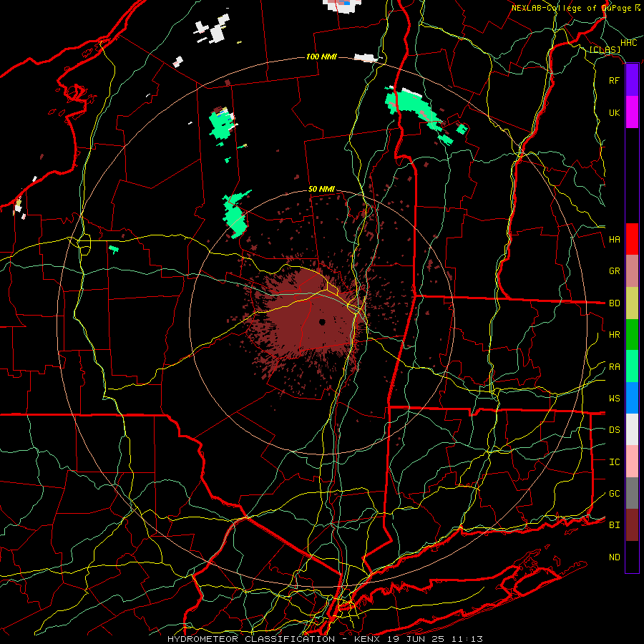Click the RF legend label
This screenshot has height=644, width=644.
coord(614,80)
